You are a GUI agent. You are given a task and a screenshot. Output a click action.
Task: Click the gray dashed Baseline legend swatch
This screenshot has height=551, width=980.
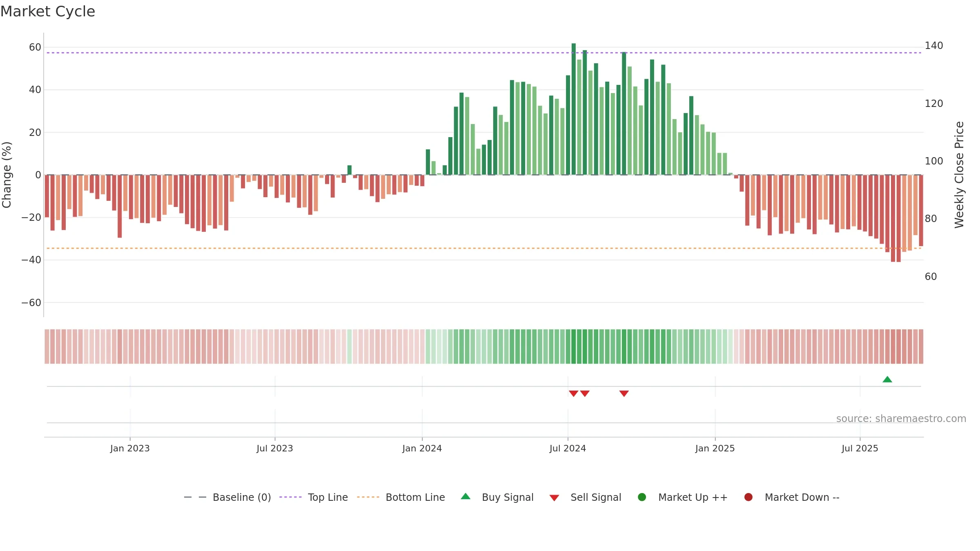tap(195, 497)
